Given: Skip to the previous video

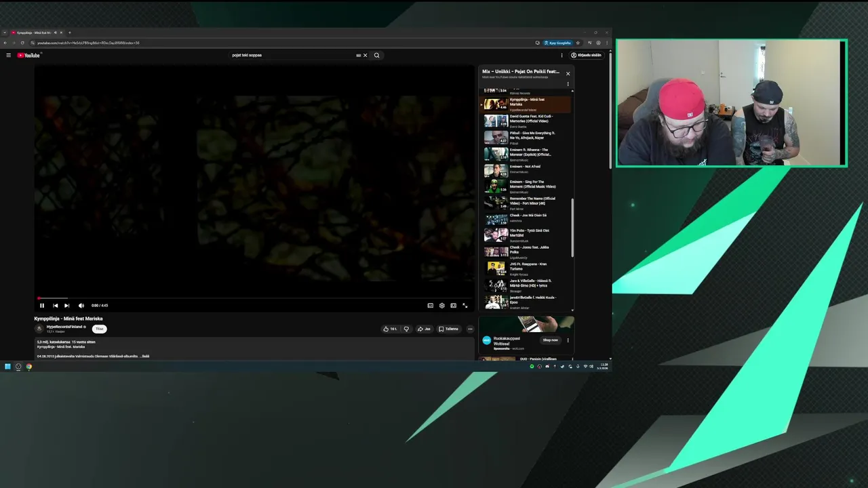Looking at the screenshot, I should 55,305.
